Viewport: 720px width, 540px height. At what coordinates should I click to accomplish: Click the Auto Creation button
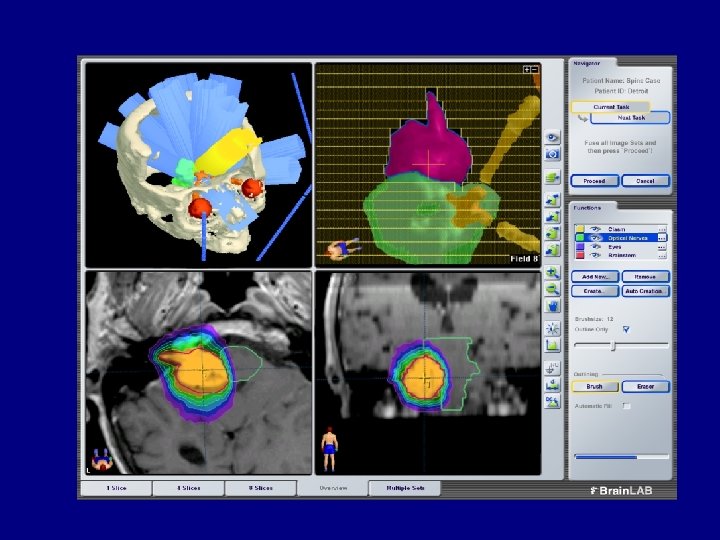coord(645,291)
